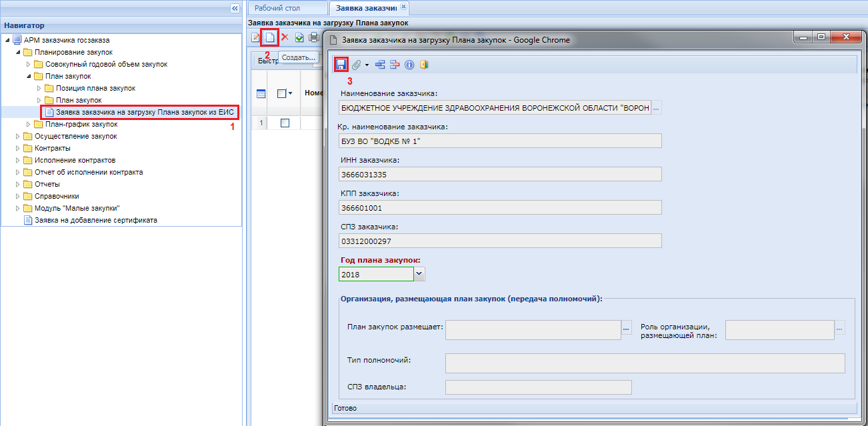The width and height of the screenshot is (868, 426).
Task: Open the Год плана закупок dropdown
Action: tap(419, 274)
